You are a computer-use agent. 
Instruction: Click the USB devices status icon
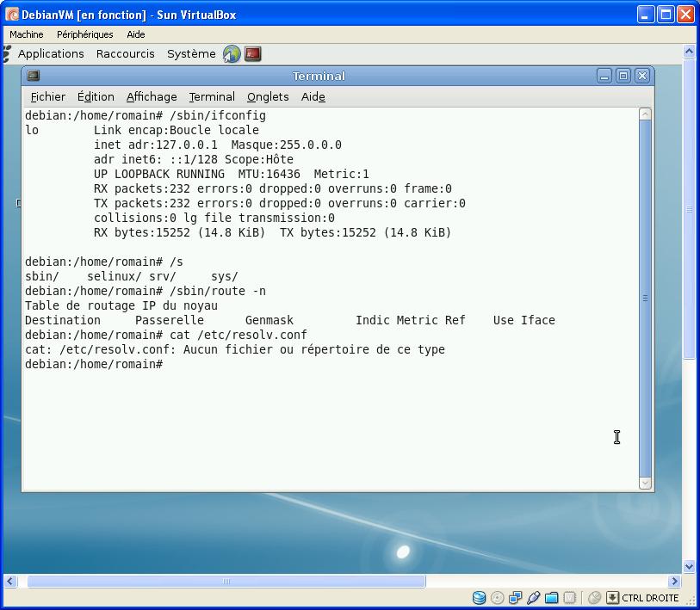[x=533, y=597]
